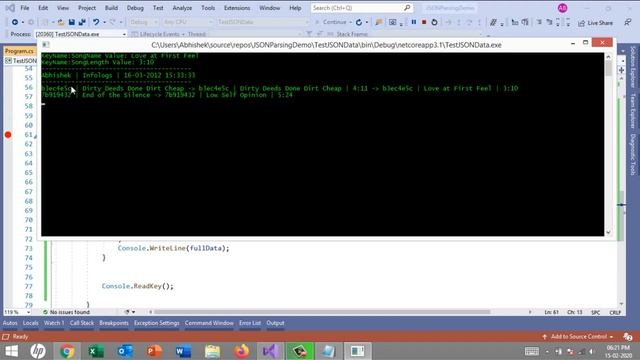Click the No issues found indicator
Image resolution: width=640 pixels, height=360 pixels.
[x=66, y=312]
